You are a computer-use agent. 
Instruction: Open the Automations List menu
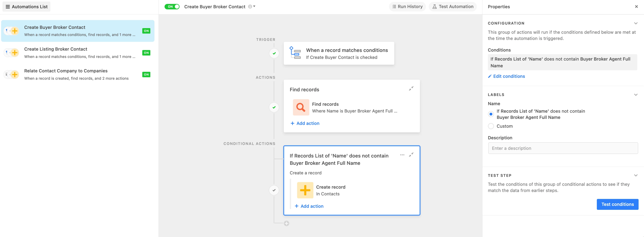(27, 7)
